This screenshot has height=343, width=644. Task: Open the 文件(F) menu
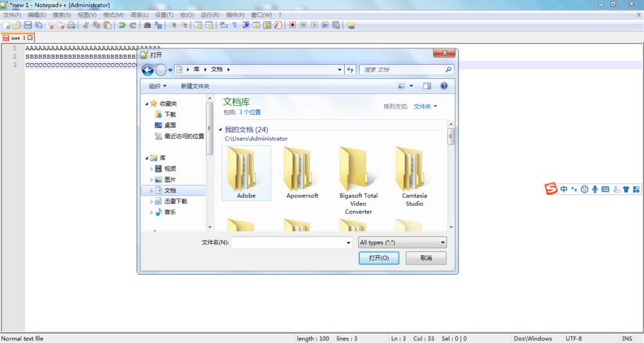(12, 15)
